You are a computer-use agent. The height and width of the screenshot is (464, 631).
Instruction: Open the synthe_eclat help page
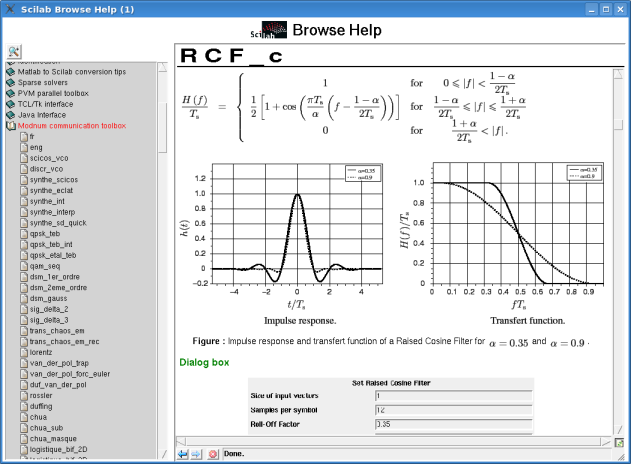[51, 191]
